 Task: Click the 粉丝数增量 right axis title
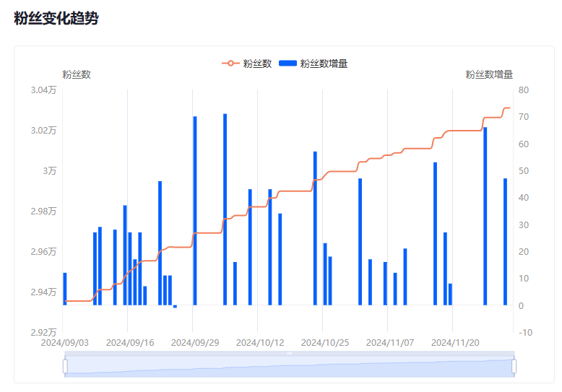[x=489, y=74]
